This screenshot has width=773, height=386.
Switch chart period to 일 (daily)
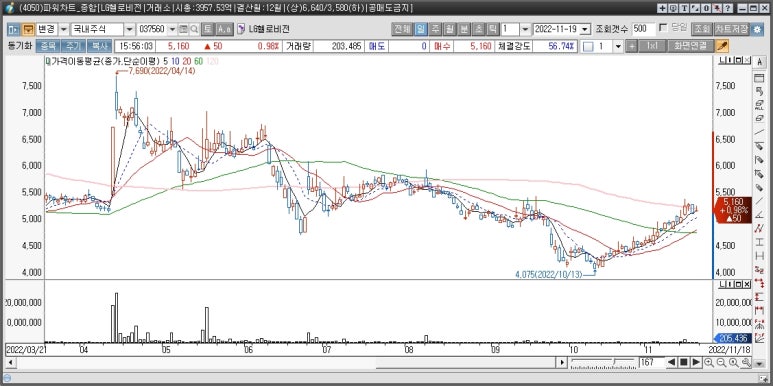[421, 29]
